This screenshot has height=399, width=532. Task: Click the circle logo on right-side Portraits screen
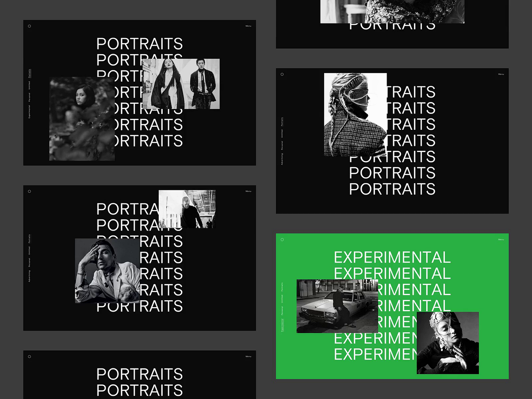point(282,74)
